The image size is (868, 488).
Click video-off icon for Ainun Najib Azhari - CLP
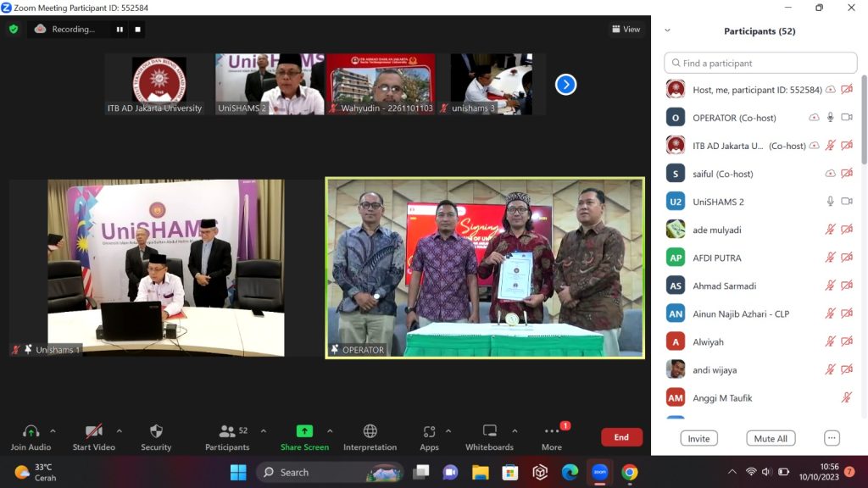[x=847, y=313]
